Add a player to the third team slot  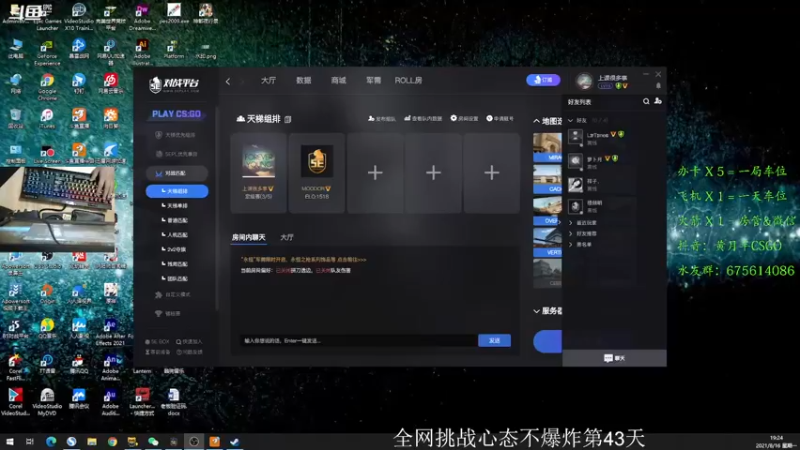click(x=375, y=173)
